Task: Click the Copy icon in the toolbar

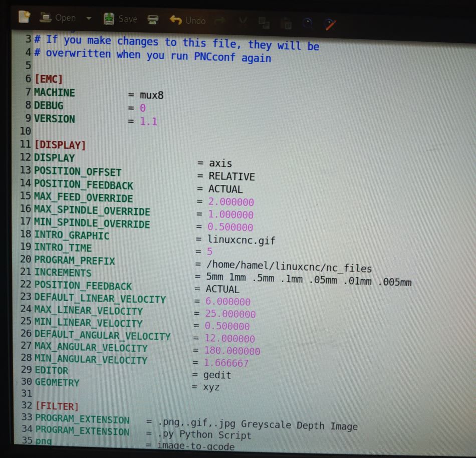Action: (x=264, y=23)
